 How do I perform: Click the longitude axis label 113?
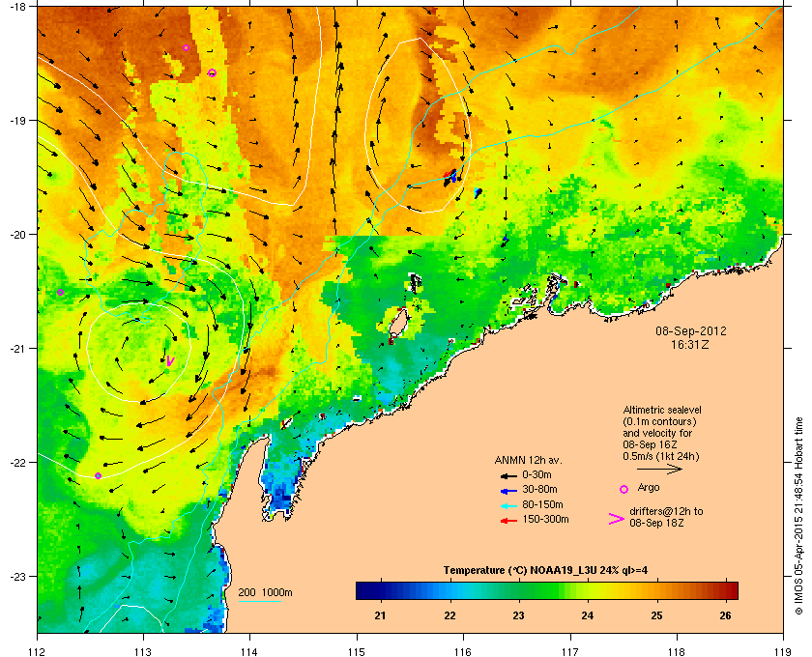pos(143,652)
